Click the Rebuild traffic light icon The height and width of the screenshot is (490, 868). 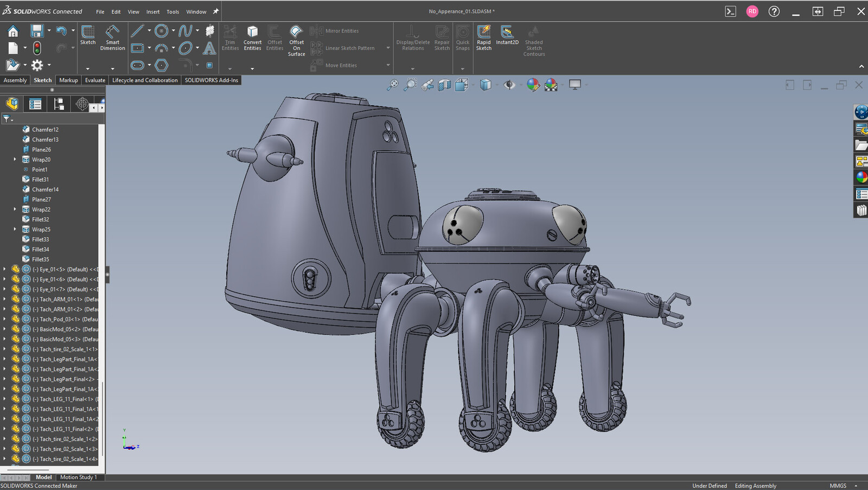click(x=37, y=48)
